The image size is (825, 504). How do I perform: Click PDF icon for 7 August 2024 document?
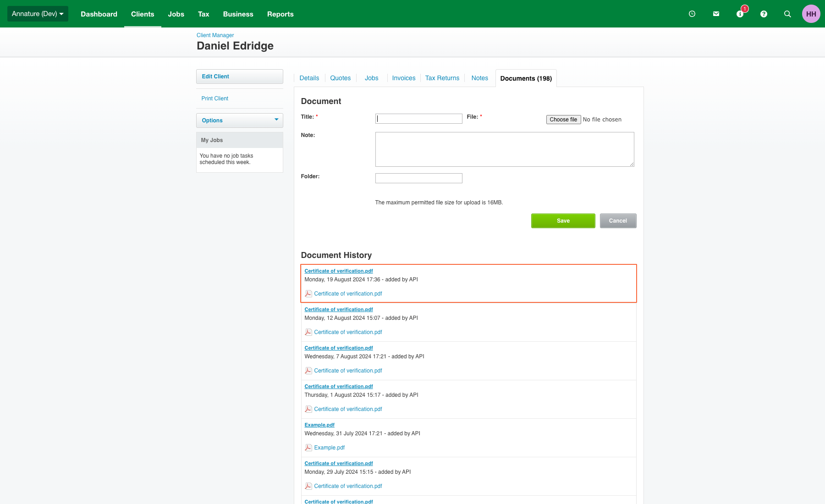click(x=308, y=371)
